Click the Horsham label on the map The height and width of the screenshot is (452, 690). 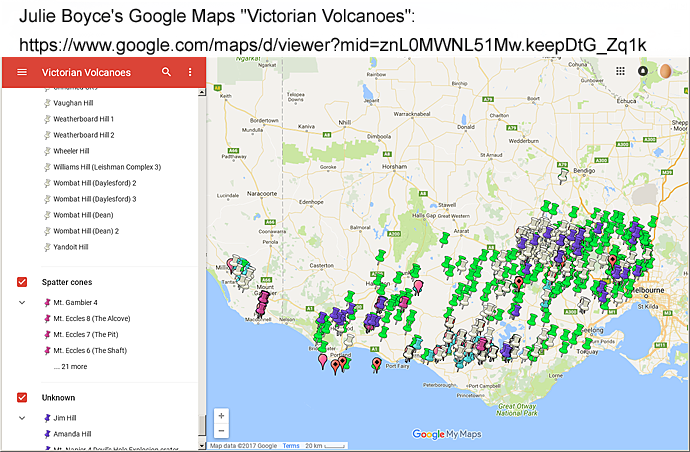394,167
